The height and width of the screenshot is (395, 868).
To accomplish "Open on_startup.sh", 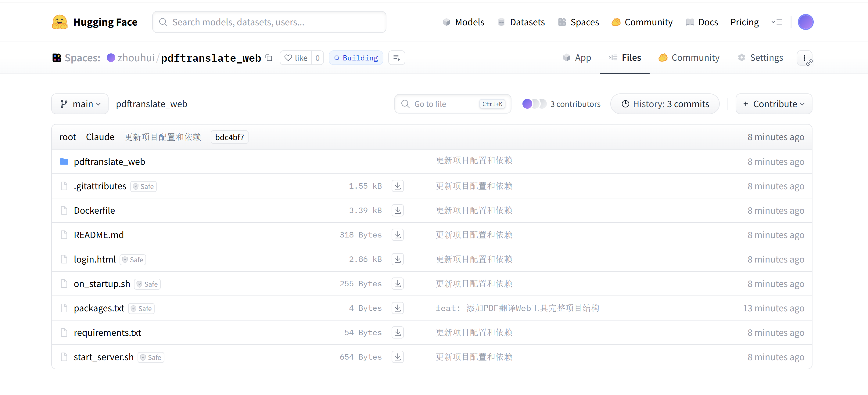I will [102, 284].
